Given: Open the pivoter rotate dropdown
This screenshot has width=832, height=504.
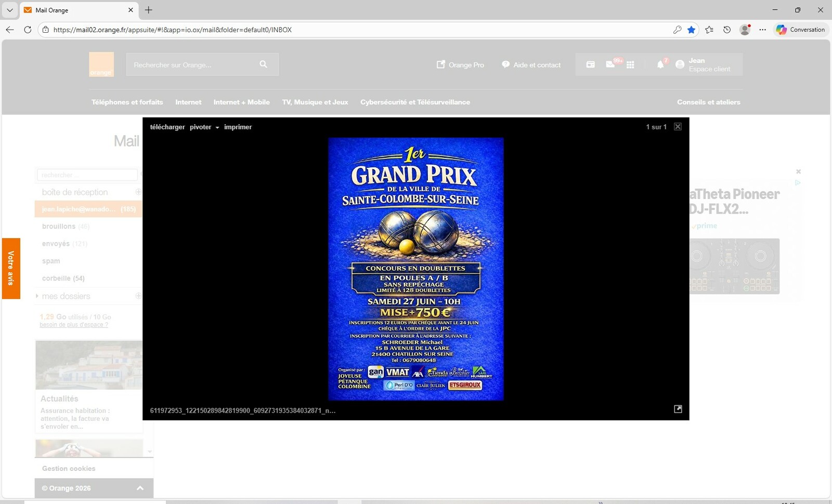Looking at the screenshot, I should coord(204,127).
